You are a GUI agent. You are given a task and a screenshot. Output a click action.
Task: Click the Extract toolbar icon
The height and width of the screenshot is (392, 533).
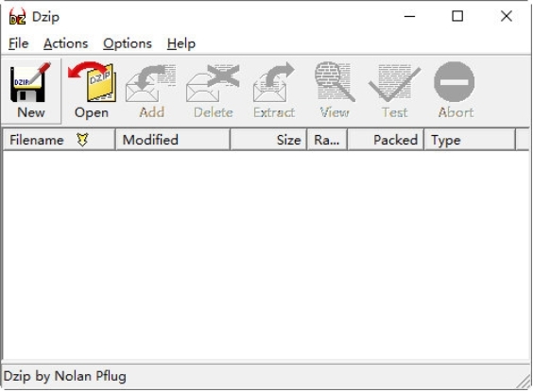[x=274, y=82]
